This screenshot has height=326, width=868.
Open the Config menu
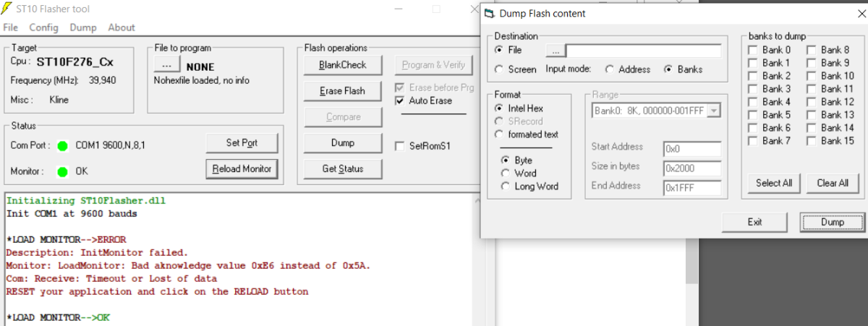click(x=43, y=27)
